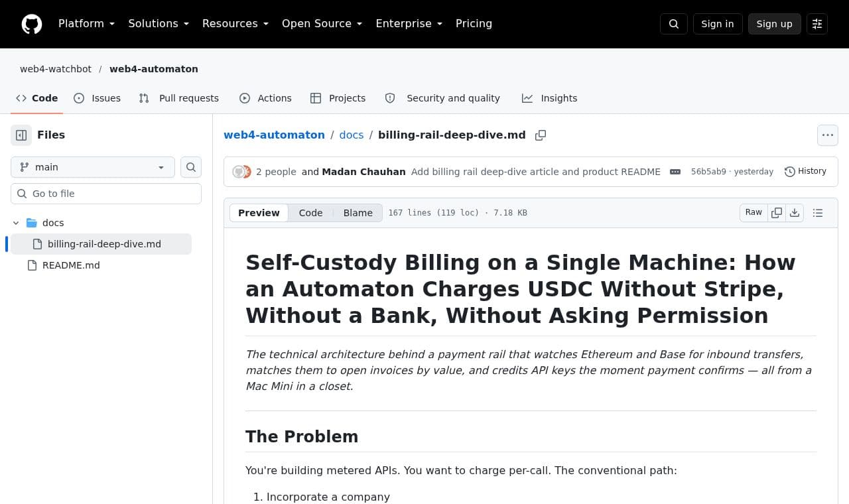The height and width of the screenshot is (504, 849).
Task: Expand the Platform menu
Action: (x=86, y=24)
